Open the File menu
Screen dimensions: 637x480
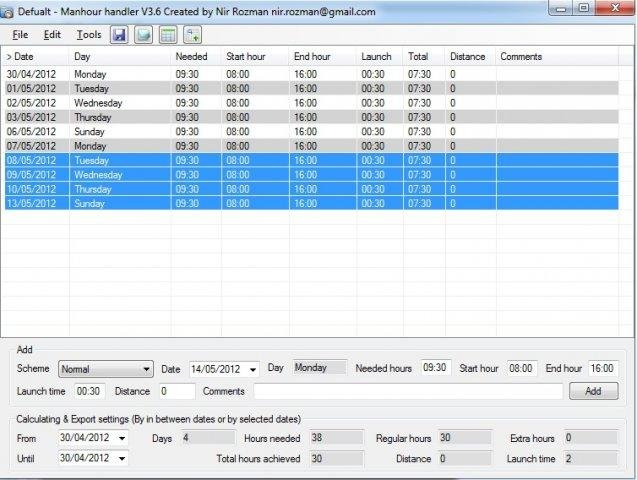(x=20, y=35)
